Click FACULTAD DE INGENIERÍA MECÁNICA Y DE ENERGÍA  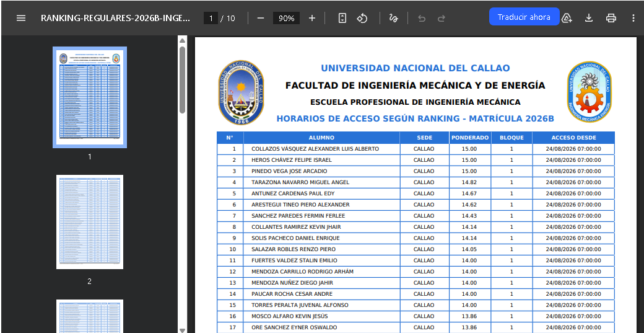point(416,85)
